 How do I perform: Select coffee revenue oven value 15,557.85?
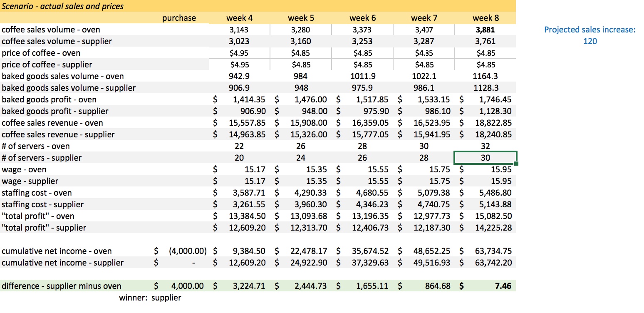[x=247, y=123]
